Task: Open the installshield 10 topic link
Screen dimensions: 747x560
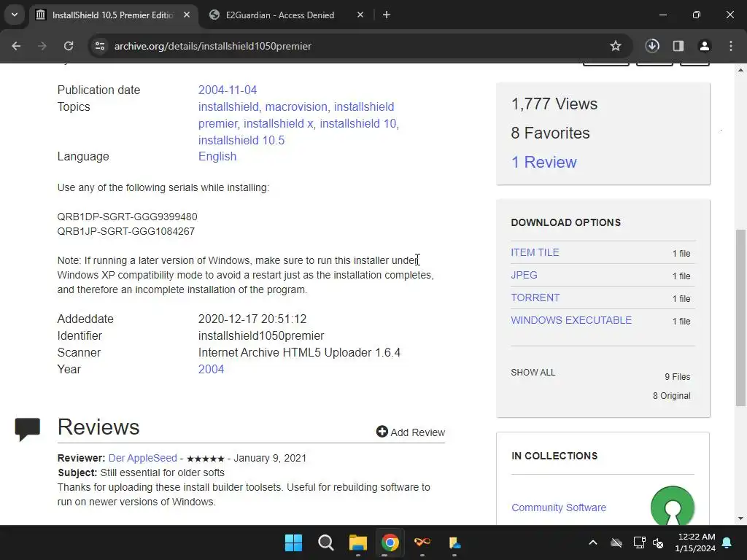Action: click(359, 123)
